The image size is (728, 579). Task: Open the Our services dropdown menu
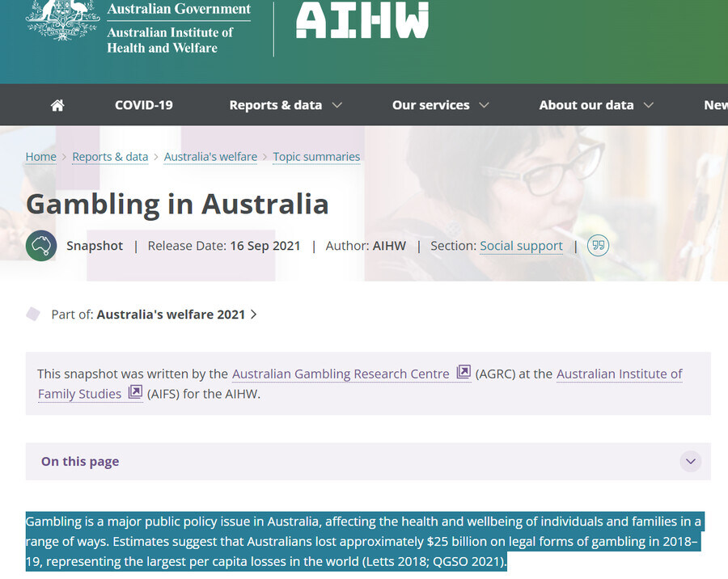coord(440,105)
